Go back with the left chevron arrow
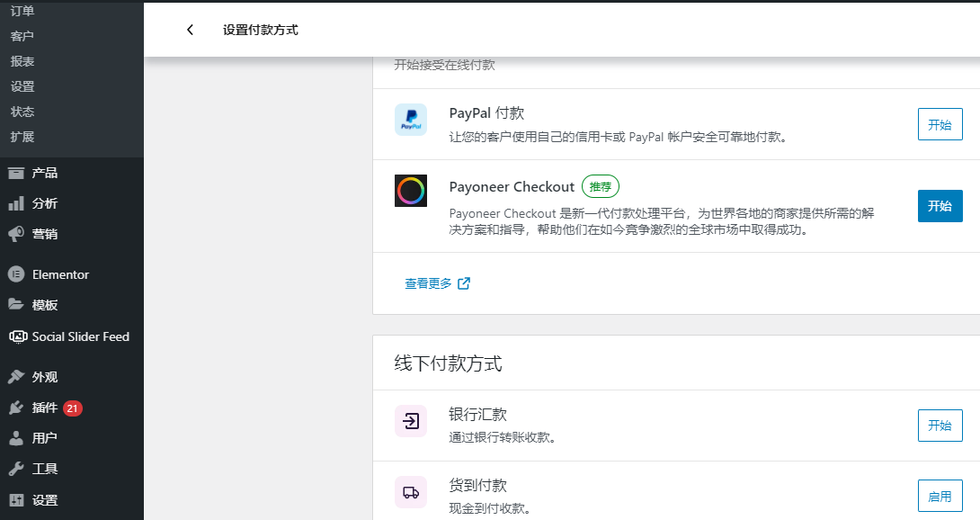The image size is (980, 520). point(190,30)
